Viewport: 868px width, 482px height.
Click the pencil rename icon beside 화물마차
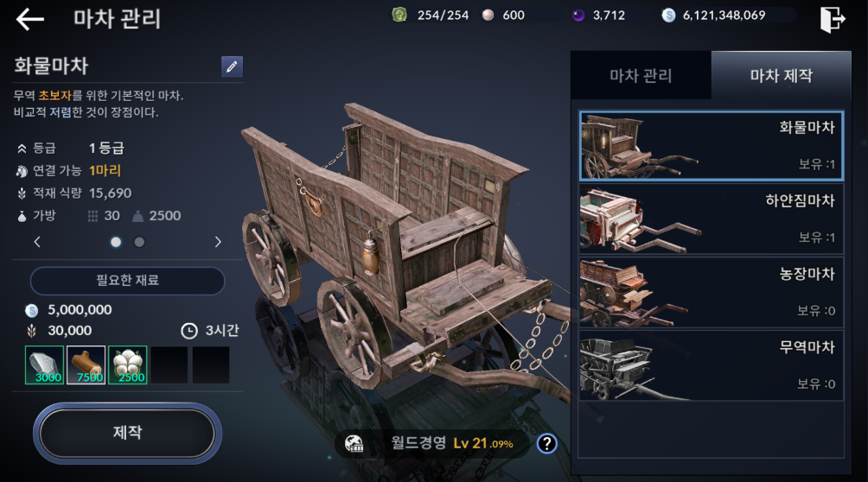pyautogui.click(x=232, y=67)
